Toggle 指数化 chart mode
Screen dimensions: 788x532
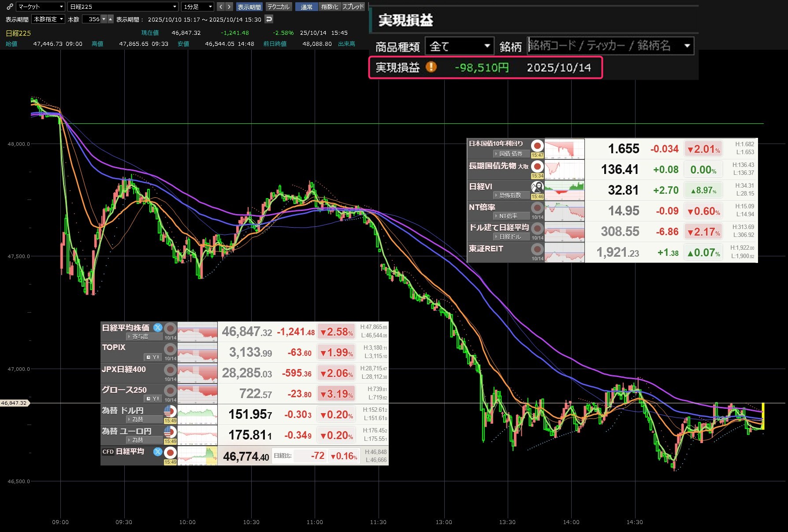(330, 7)
